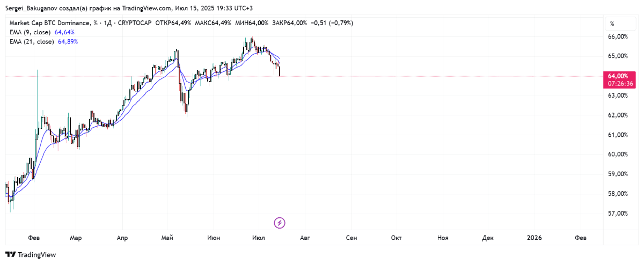This screenshot has height=264, width=644.
Task: Click the TradingView logo
Action: [x=31, y=254]
